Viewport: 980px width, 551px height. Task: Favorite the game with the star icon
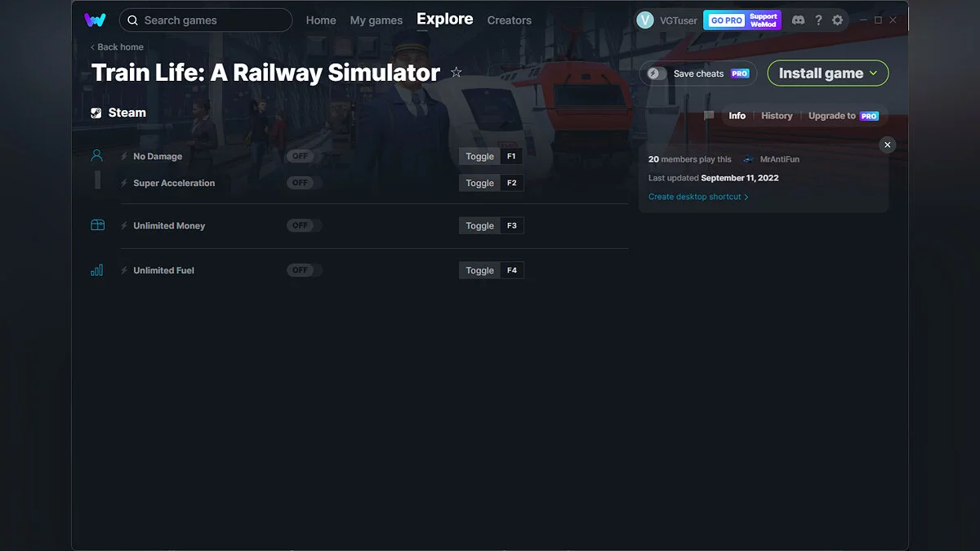coord(457,73)
